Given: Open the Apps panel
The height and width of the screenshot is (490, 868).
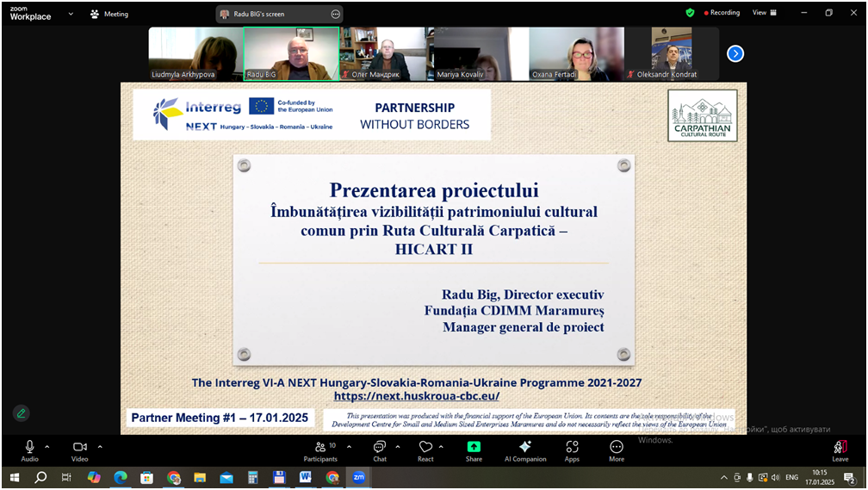Looking at the screenshot, I should point(572,450).
